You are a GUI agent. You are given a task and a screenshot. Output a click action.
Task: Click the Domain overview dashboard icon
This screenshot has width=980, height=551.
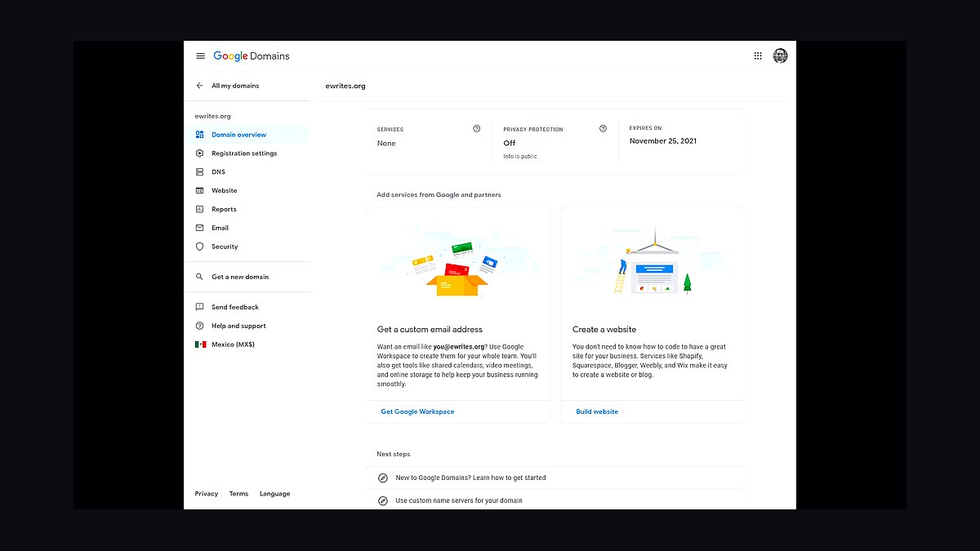(x=199, y=135)
